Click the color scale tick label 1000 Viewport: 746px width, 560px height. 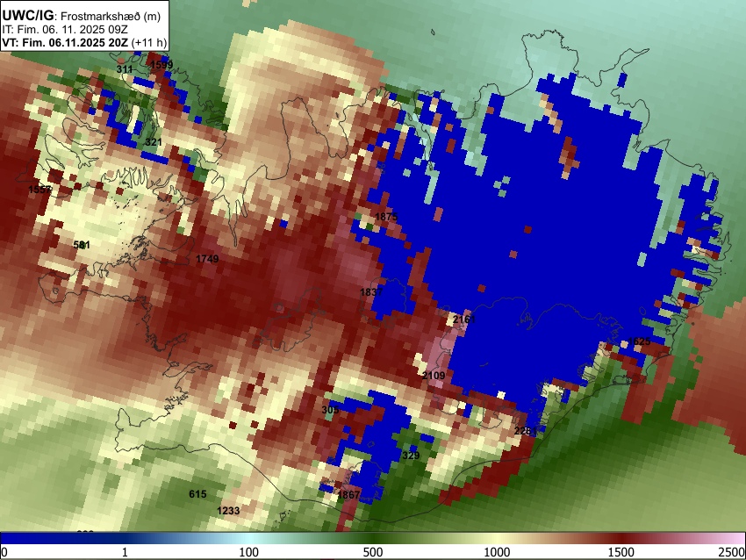coord(497,552)
